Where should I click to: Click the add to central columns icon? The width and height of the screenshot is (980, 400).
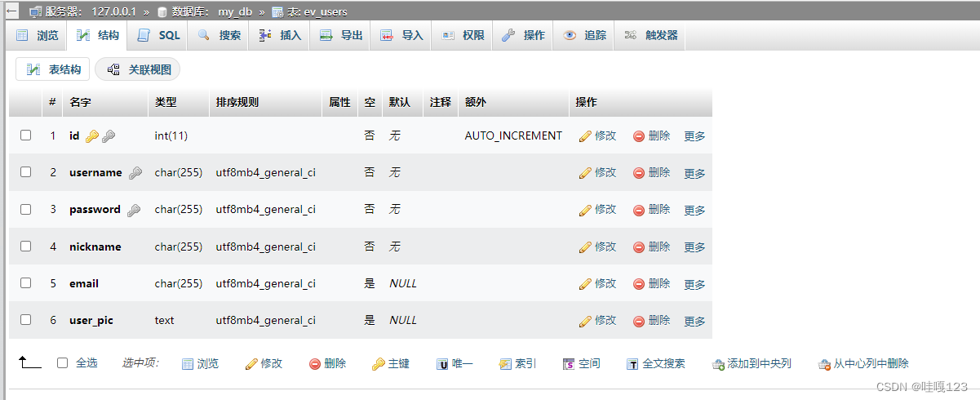(x=718, y=364)
